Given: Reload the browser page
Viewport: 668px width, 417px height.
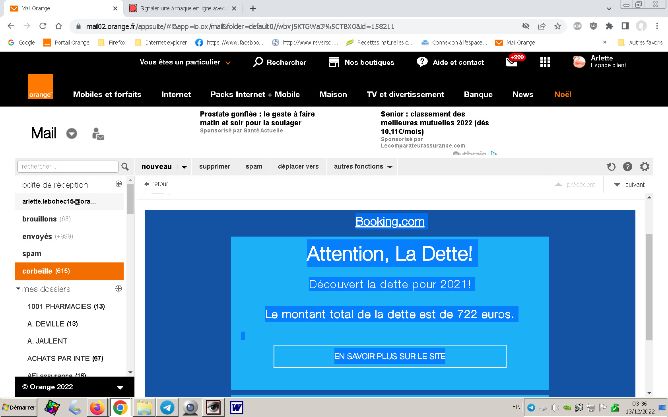Looking at the screenshot, I should 43,26.
